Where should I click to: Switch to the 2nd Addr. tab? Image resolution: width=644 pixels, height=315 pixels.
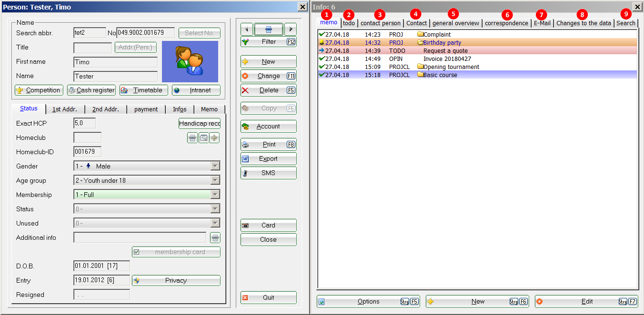coord(105,109)
